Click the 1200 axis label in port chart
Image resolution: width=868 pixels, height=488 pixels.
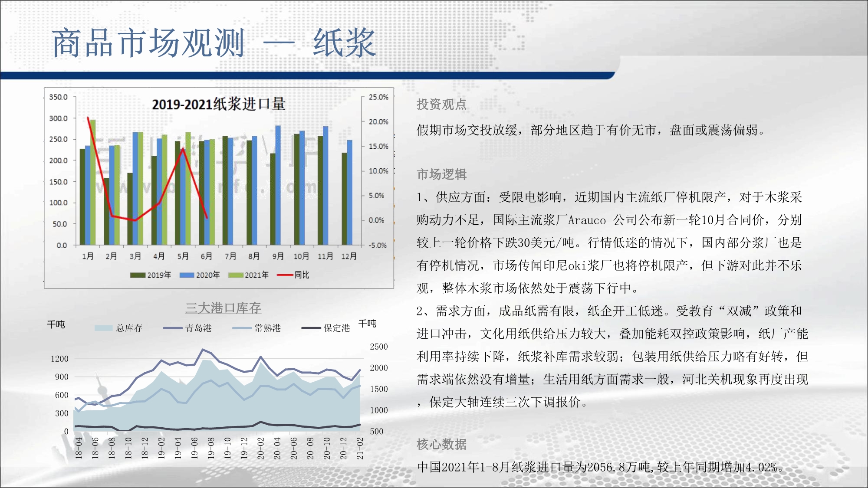click(59, 359)
